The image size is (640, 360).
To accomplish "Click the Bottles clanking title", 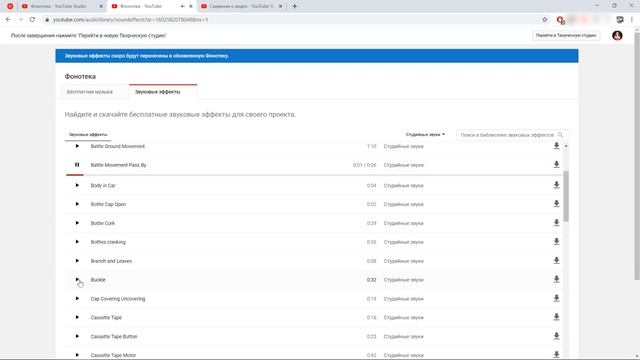I will [108, 242].
